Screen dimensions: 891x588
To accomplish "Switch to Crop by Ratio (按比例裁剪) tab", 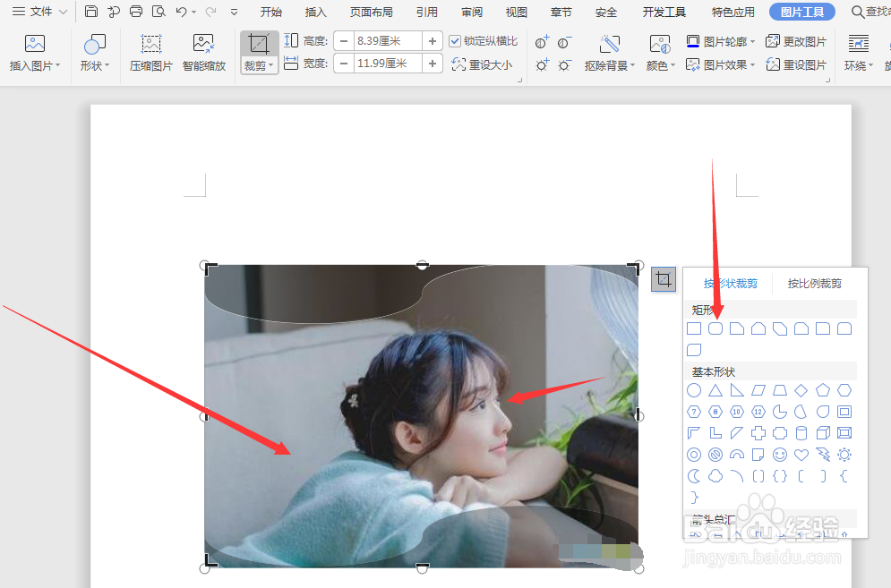I will coord(814,284).
